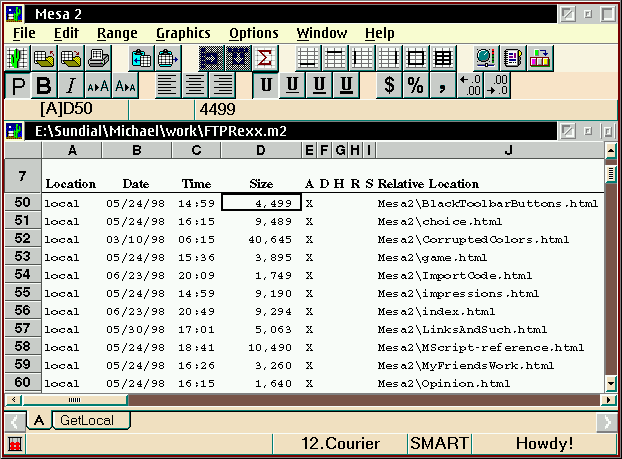Apply currency dollar format
622x459 pixels.
click(x=389, y=85)
